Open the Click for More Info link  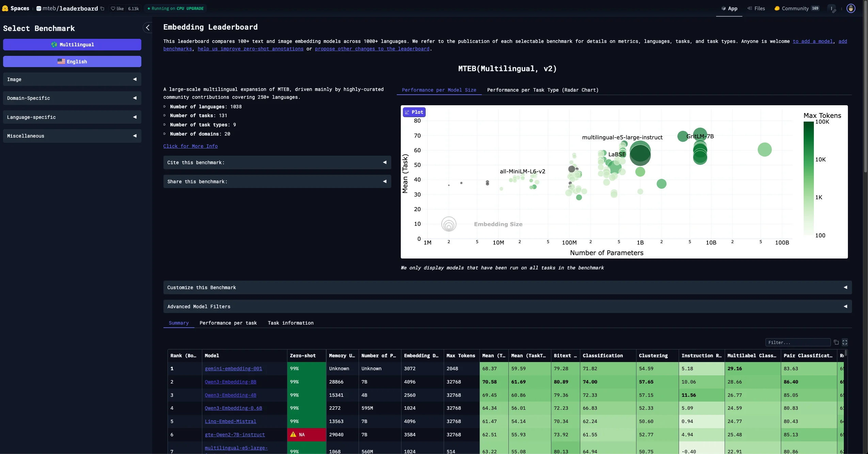click(190, 146)
